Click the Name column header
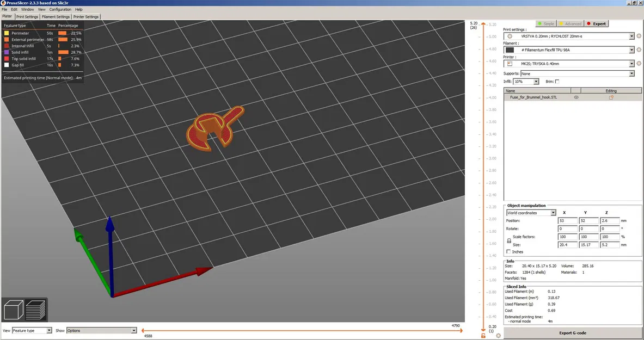This screenshot has width=644, height=340. pos(537,91)
